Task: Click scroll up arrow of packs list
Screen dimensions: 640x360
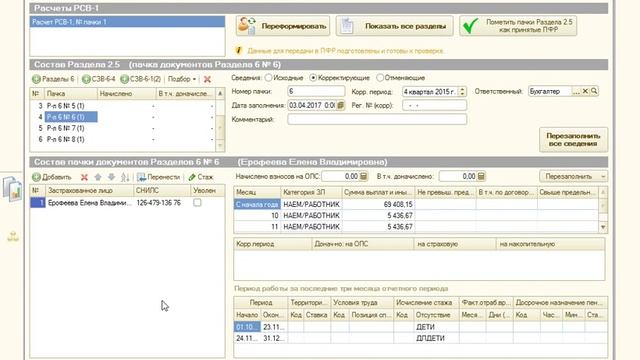Action: coord(220,94)
